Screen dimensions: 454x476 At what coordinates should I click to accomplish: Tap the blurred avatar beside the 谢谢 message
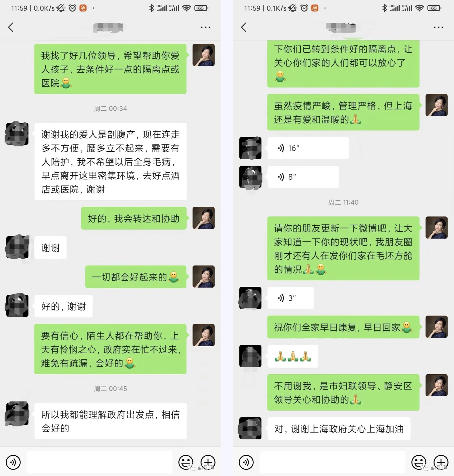17,247
